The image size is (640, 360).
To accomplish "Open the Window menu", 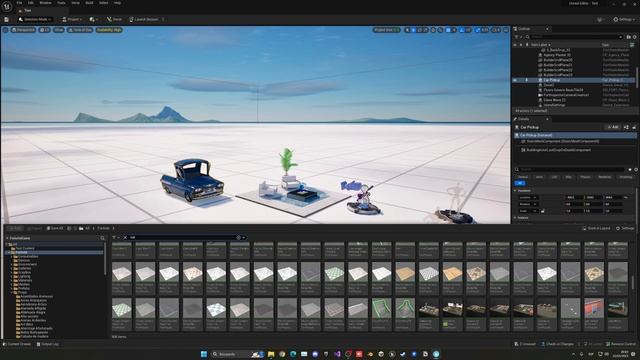I will coord(45,3).
